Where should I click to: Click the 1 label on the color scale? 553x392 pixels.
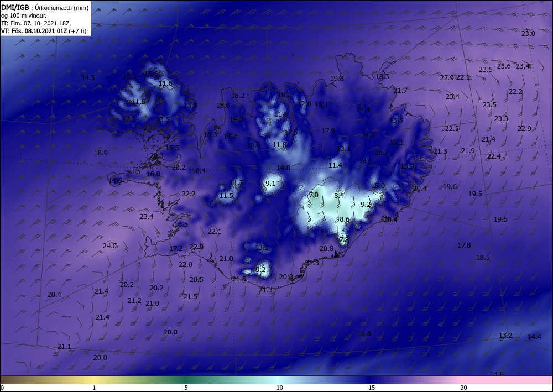pyautogui.click(x=94, y=388)
